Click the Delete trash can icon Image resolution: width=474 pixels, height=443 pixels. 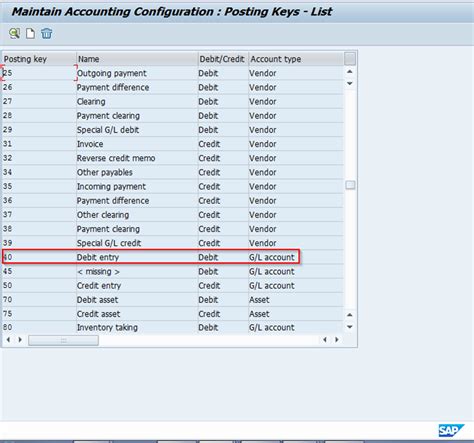click(x=47, y=33)
